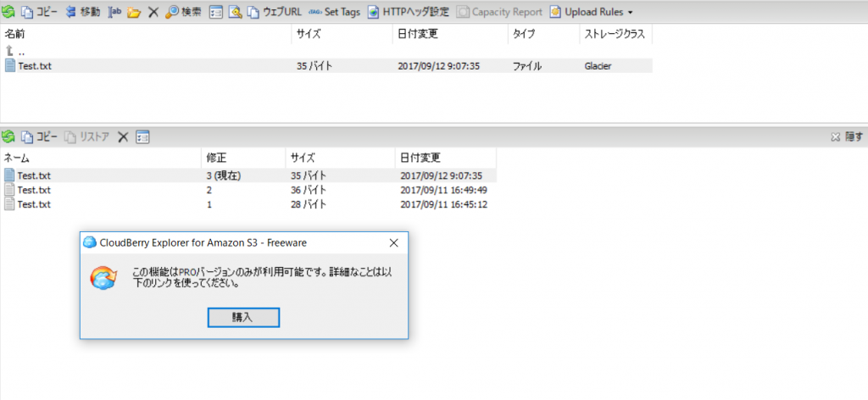Click the 移動 move button
Screen dimensions: 868x400
[83, 12]
